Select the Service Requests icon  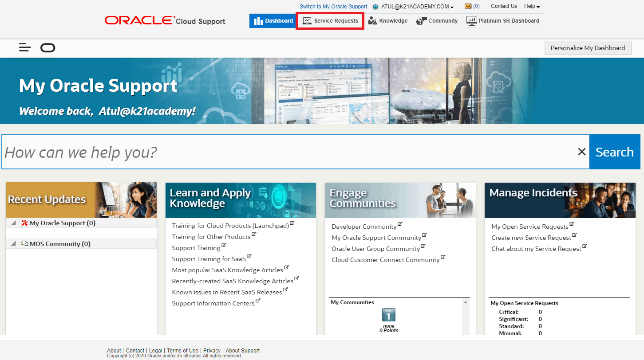tap(306, 20)
